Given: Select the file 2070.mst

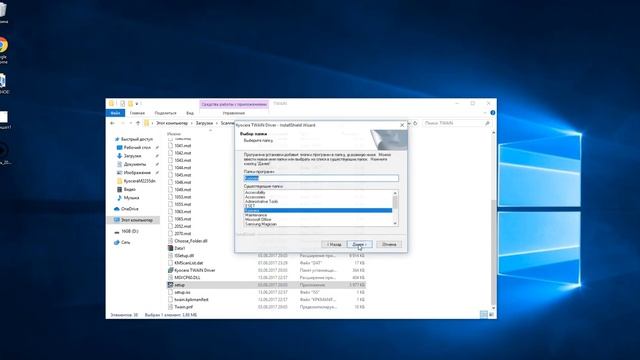Looking at the screenshot, I should 182,234.
